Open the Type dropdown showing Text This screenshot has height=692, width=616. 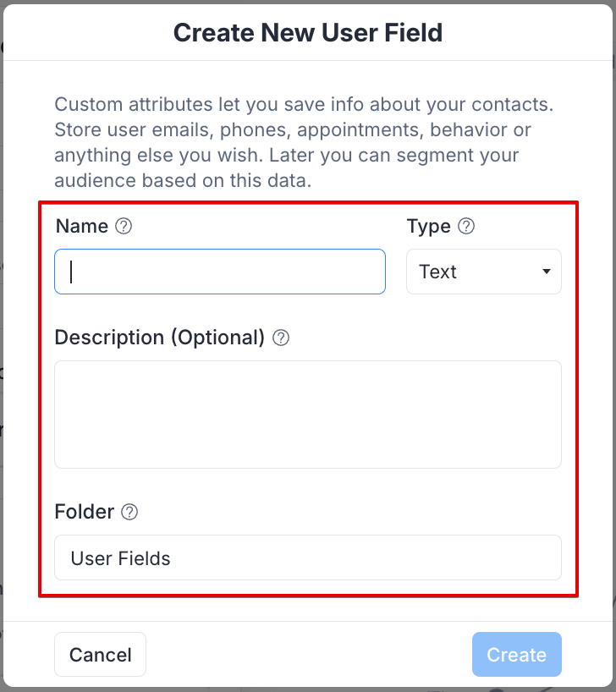pos(483,272)
